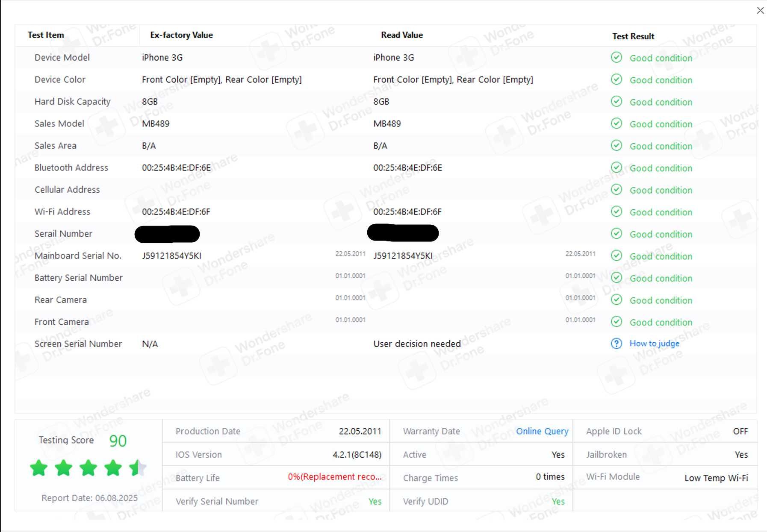Click Good condition text in Device Color row

pos(661,80)
